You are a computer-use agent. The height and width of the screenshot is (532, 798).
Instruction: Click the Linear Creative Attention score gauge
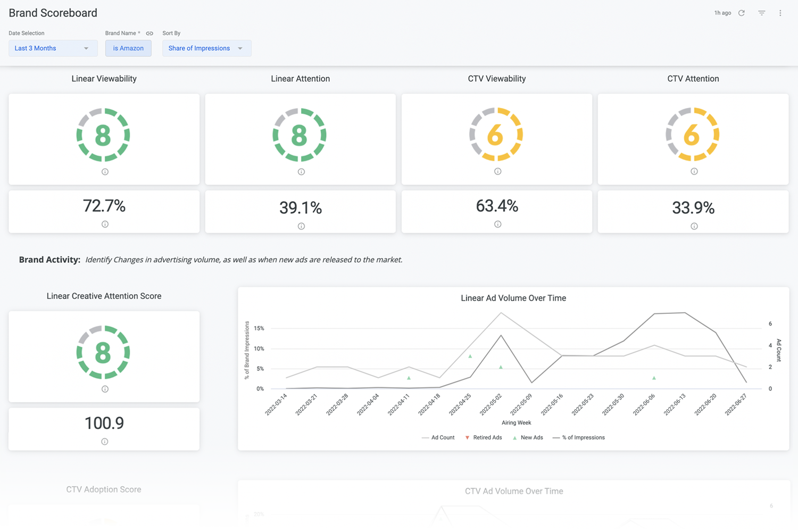[x=103, y=352]
